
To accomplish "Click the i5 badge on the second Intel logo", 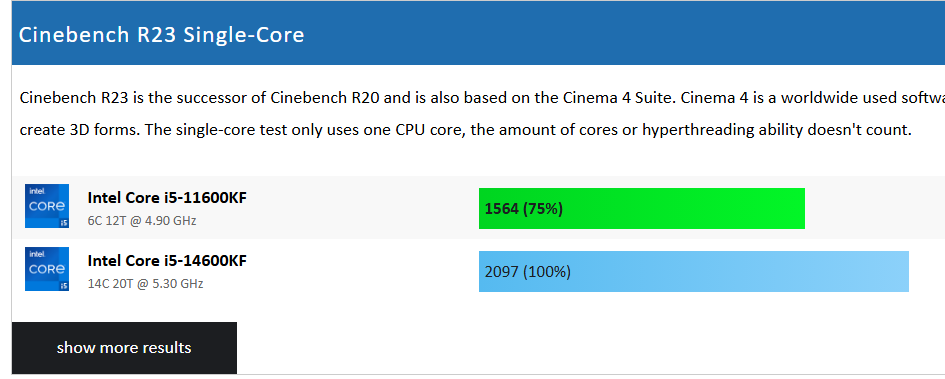I will (64, 286).
